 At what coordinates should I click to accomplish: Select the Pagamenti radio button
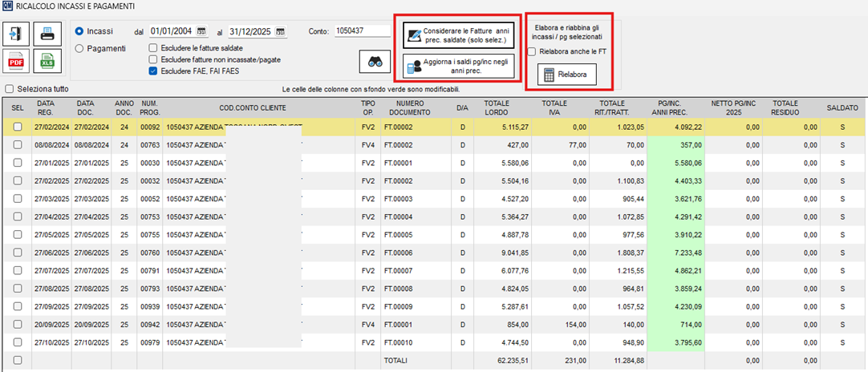pyautogui.click(x=79, y=48)
